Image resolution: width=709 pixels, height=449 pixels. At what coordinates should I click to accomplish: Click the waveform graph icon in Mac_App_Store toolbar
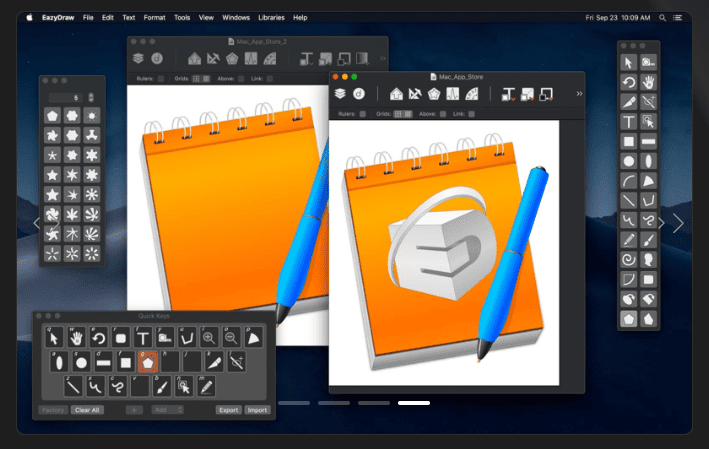[453, 94]
